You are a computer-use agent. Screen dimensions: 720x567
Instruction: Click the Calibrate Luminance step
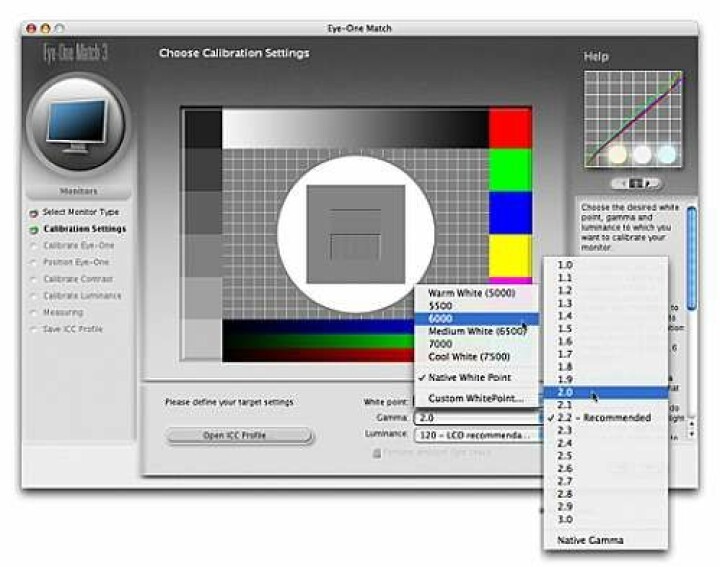[82, 296]
